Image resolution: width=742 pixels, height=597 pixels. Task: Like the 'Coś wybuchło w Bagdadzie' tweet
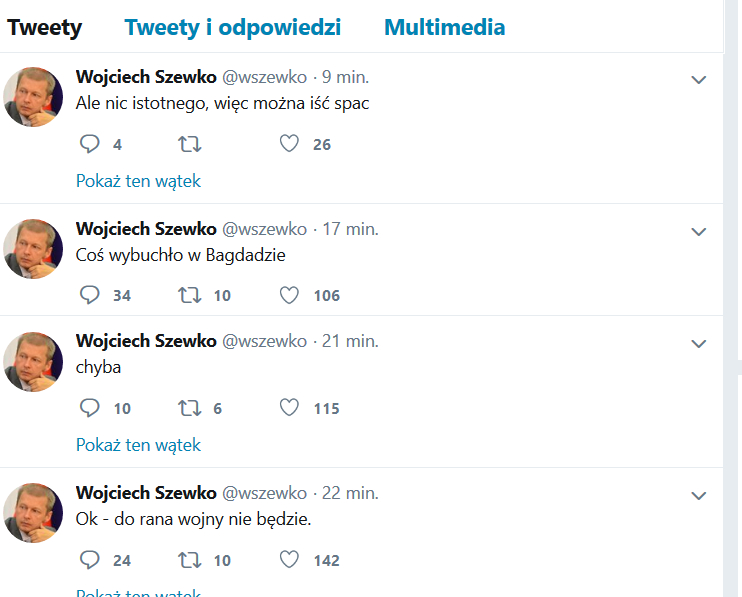pos(290,295)
